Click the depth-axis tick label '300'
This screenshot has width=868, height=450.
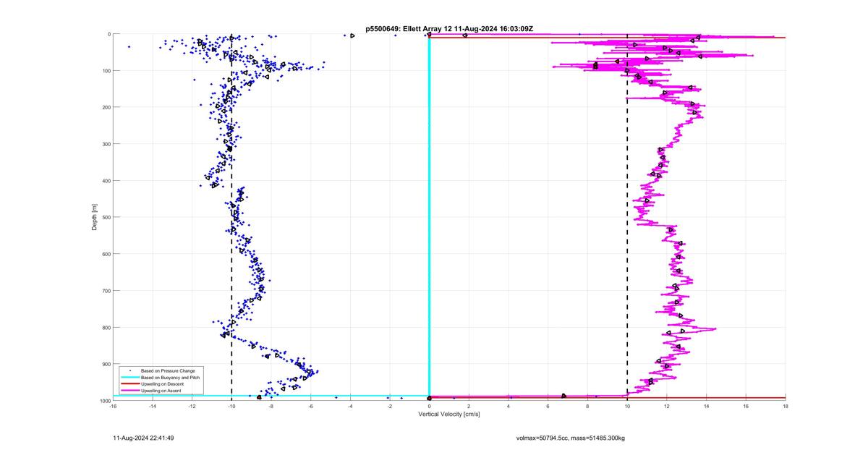tap(106, 144)
